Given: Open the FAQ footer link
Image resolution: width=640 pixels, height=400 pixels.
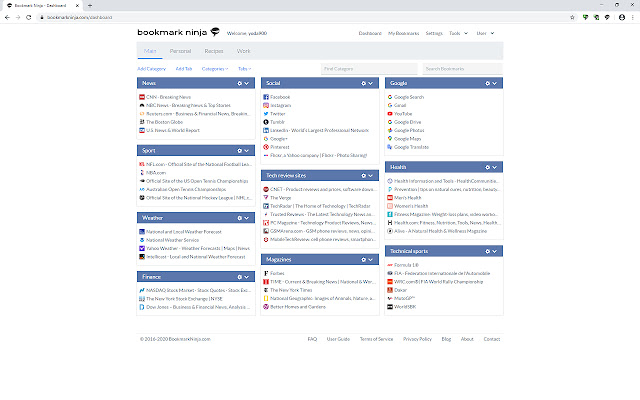Looking at the screenshot, I should point(312,339).
